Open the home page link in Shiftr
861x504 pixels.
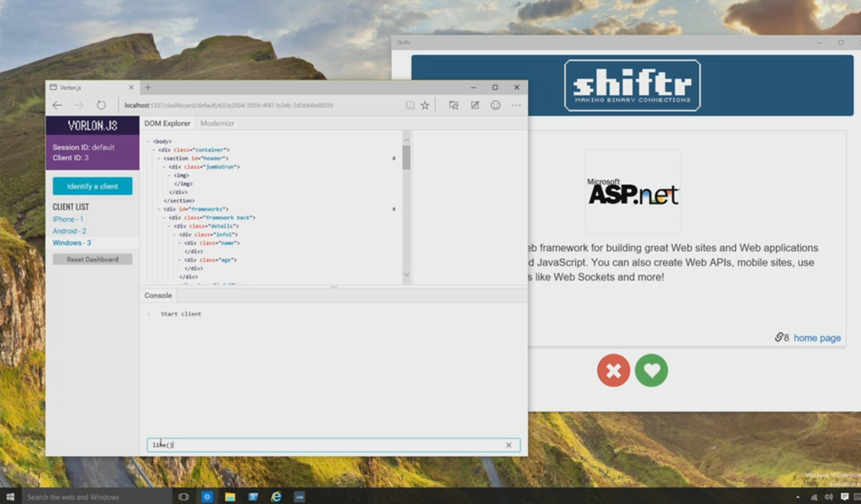tap(817, 338)
